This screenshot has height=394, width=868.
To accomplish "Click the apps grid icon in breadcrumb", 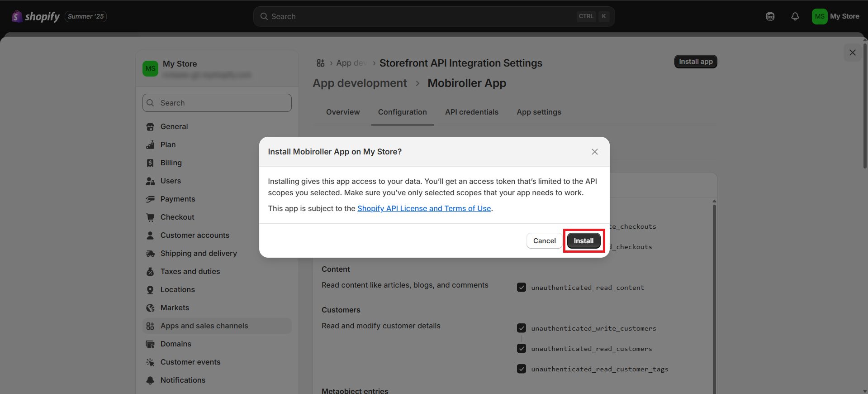I will tap(321, 63).
